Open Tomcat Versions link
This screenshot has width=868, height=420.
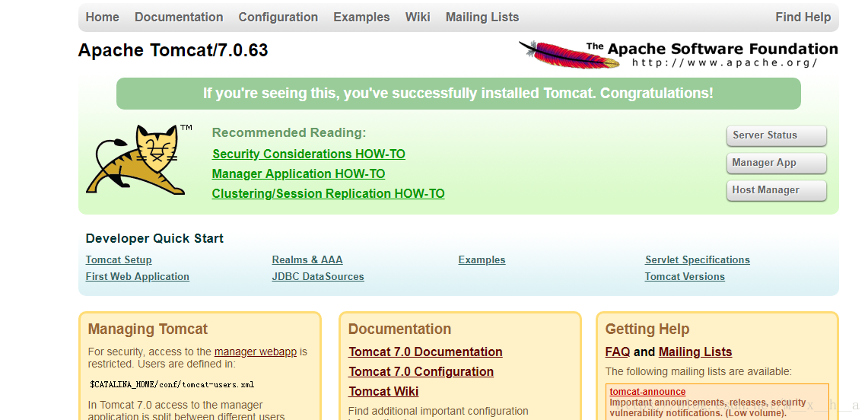click(685, 276)
